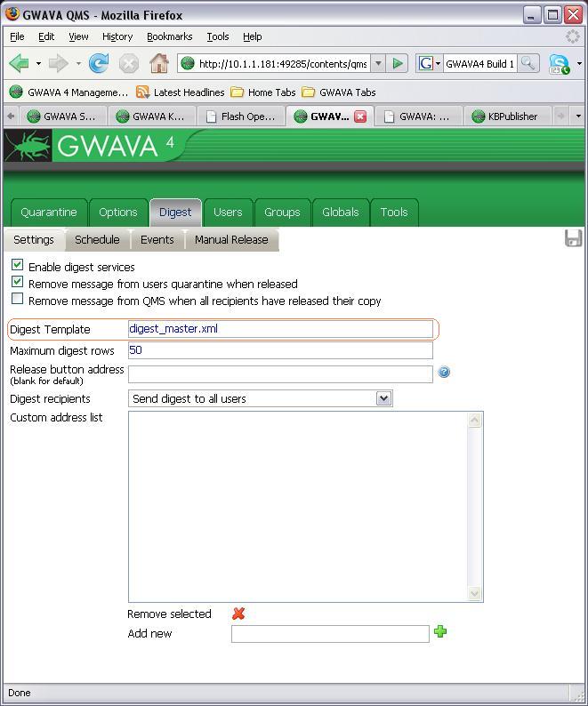This screenshot has width=588, height=706.
Task: Expand the URL bar history dropdown
Action: [378, 63]
